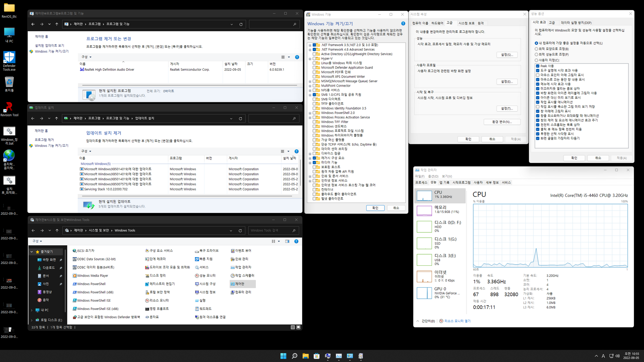Open 이벤트 뷰어 in Windows Tools
This screenshot has width=644, height=362.
pyautogui.click(x=241, y=251)
